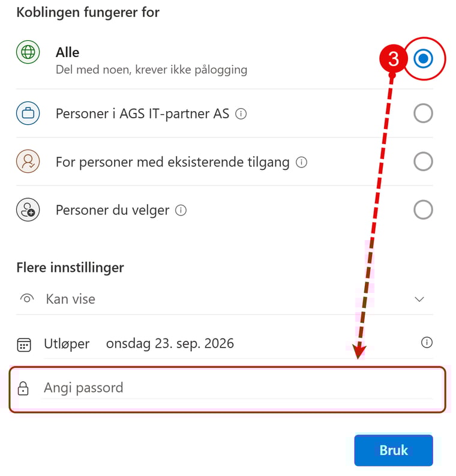Image resolution: width=456 pixels, height=476 pixels.
Task: Click info icon next to Personer du velger
Action: pyautogui.click(x=181, y=211)
